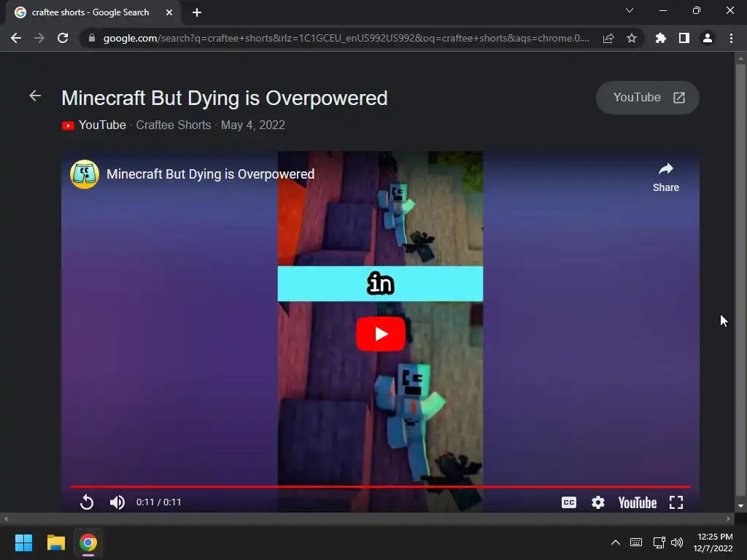Replay the video with the replay icon

click(x=87, y=502)
